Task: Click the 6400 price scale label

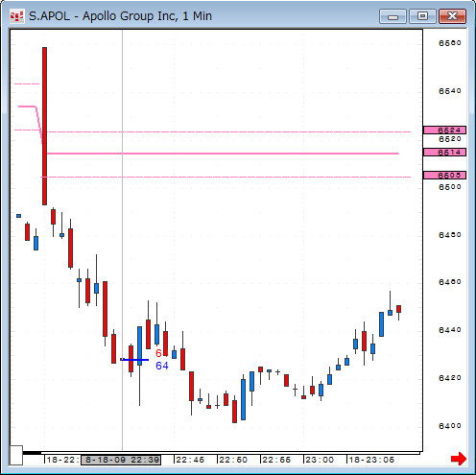Action: click(450, 426)
